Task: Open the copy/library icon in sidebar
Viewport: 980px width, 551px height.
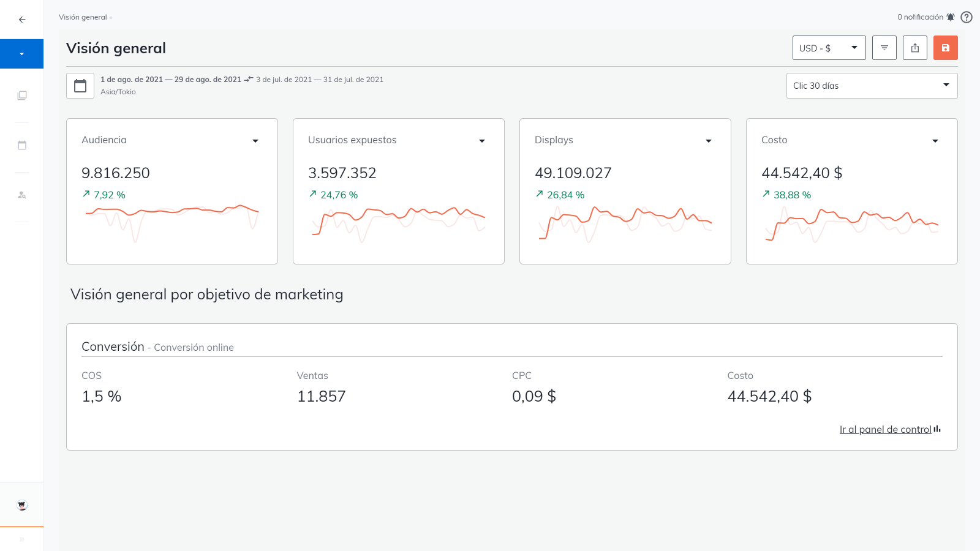Action: point(22,96)
